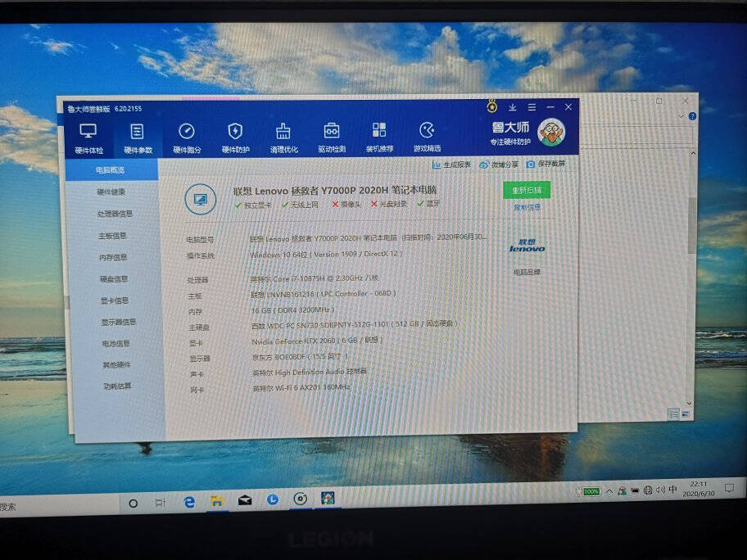Select 硬件健康 in the sidebar

[111, 192]
